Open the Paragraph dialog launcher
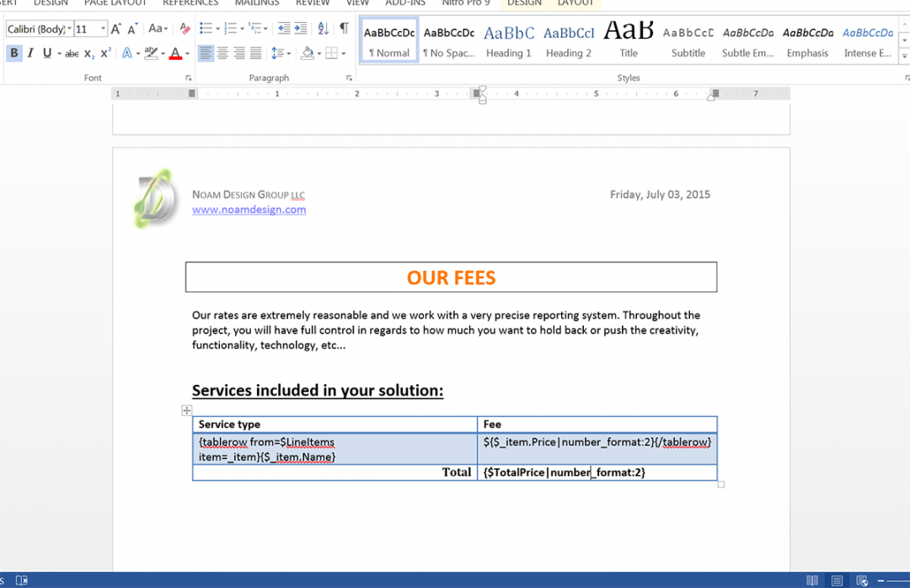 point(349,78)
